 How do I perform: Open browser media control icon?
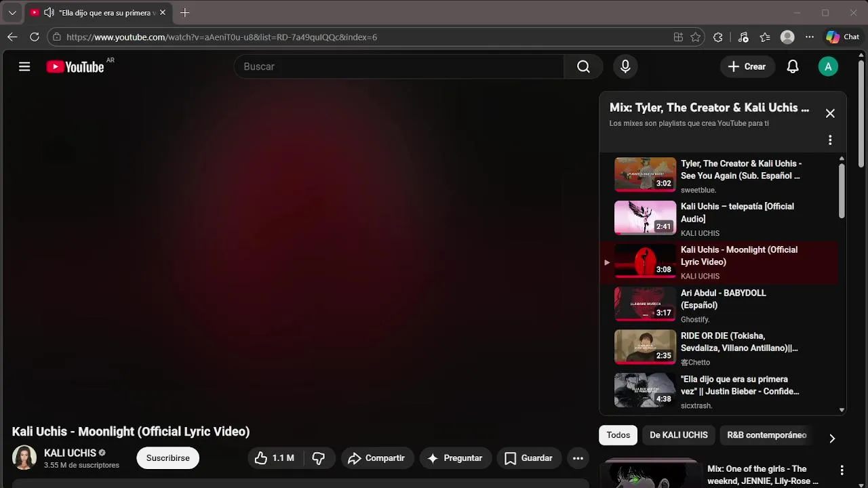743,37
